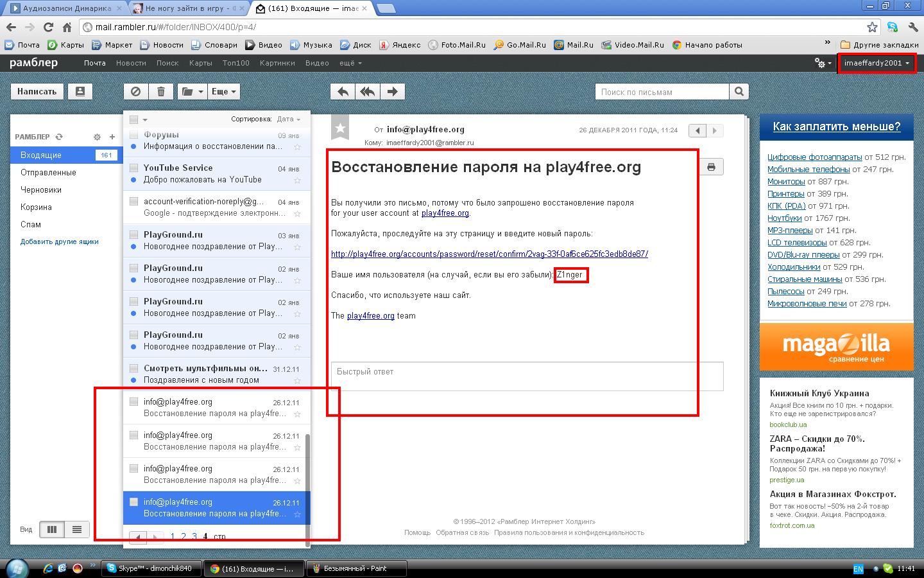Click the browser address bar
Image resolution: width=924 pixels, height=578 pixels.
click(475, 27)
